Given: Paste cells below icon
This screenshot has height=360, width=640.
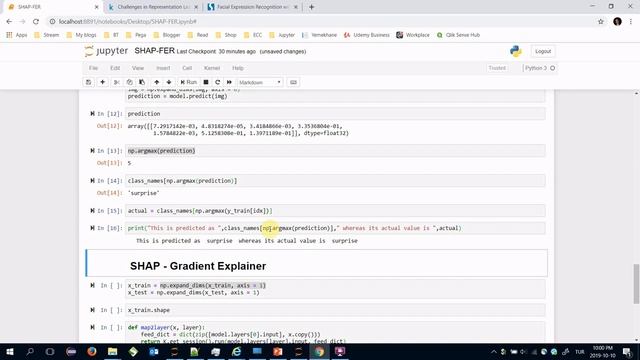Looking at the screenshot, I should [142, 82].
